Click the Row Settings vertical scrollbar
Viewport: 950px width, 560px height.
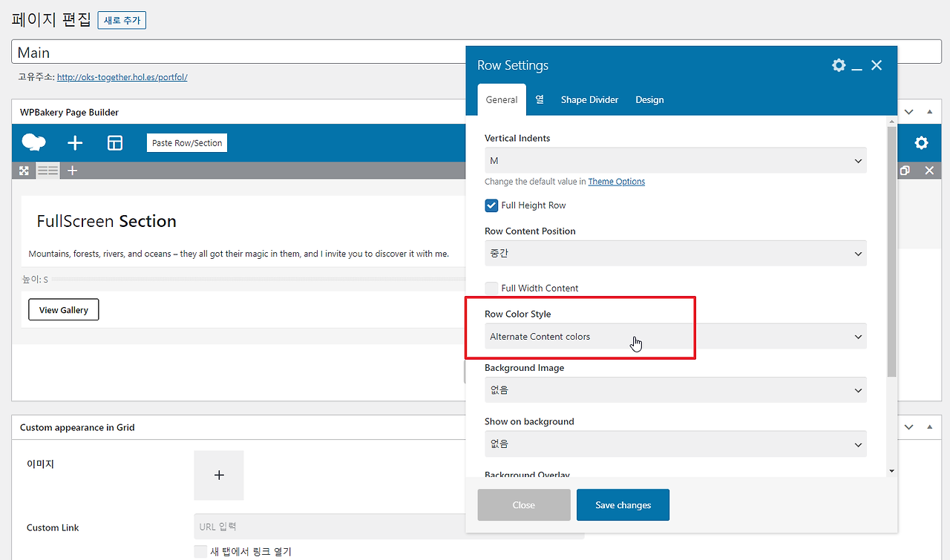(891, 252)
